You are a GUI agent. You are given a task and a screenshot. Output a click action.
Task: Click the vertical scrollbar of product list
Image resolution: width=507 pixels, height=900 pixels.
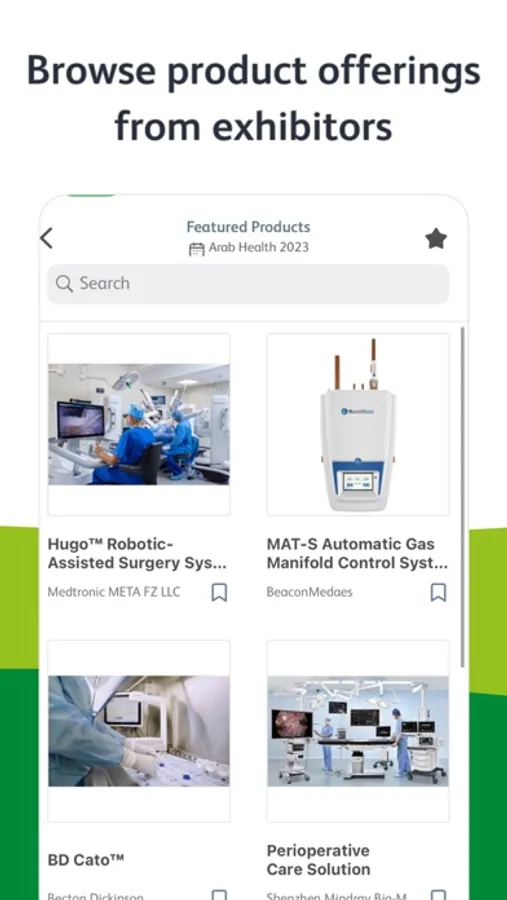point(463,496)
